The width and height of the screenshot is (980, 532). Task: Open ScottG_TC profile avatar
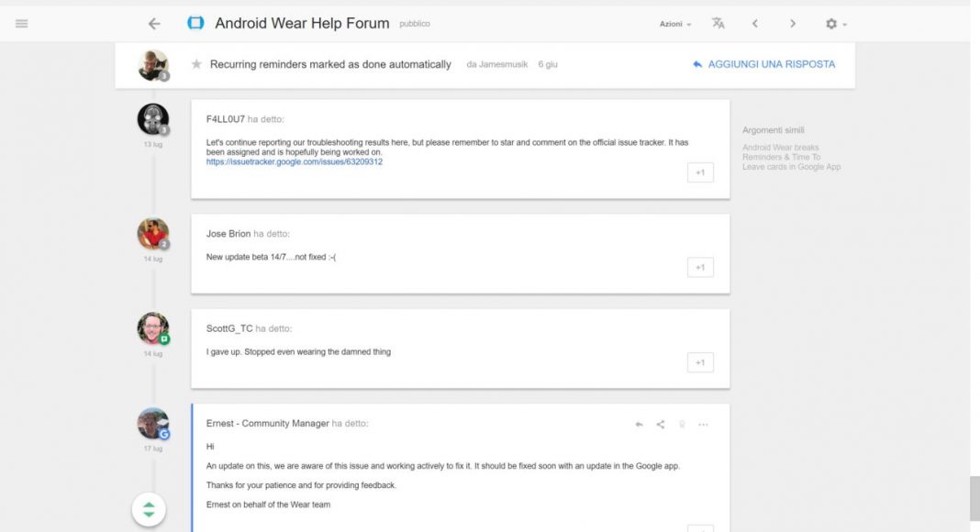click(x=153, y=328)
